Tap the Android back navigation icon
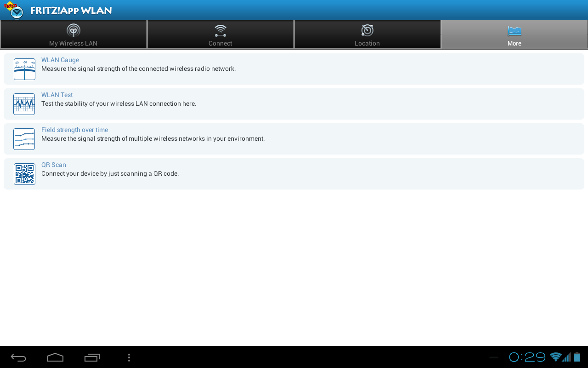The image size is (588, 368). 18,357
